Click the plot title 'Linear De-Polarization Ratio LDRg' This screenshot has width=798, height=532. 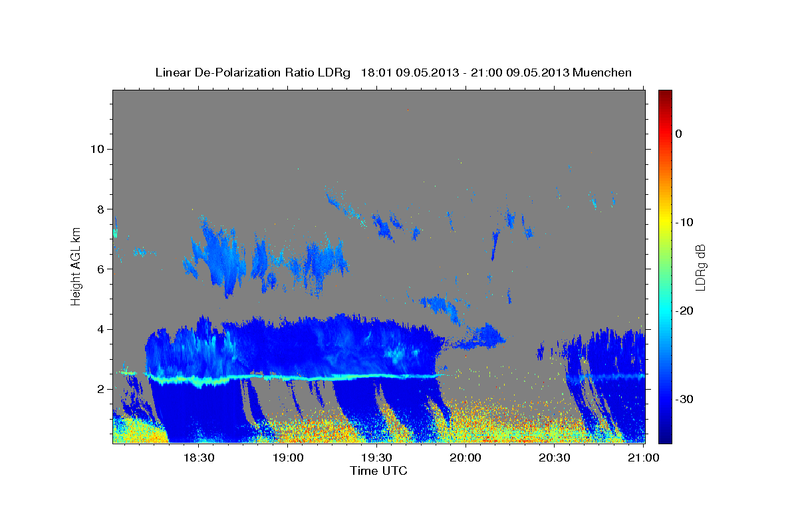pos(252,72)
